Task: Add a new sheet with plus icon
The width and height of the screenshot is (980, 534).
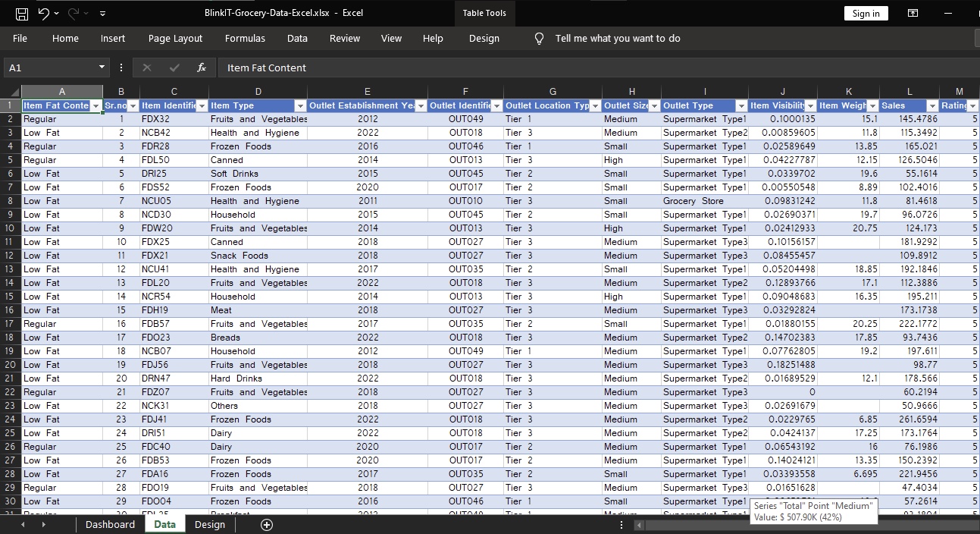Action: point(266,525)
